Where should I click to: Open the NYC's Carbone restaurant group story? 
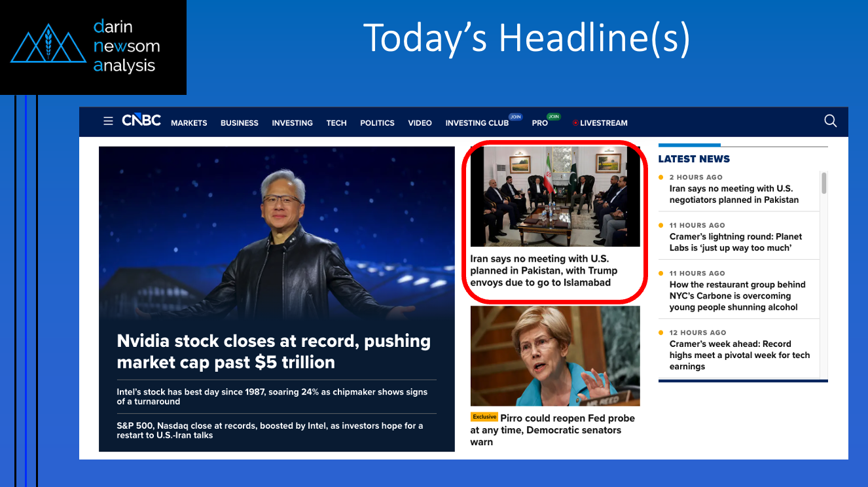(x=737, y=296)
